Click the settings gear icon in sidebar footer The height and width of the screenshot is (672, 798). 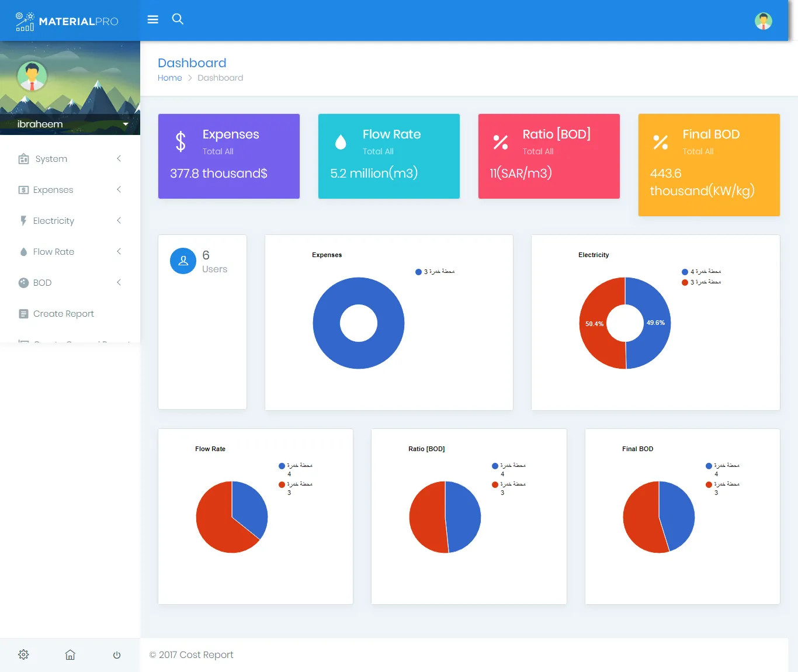pos(23,654)
